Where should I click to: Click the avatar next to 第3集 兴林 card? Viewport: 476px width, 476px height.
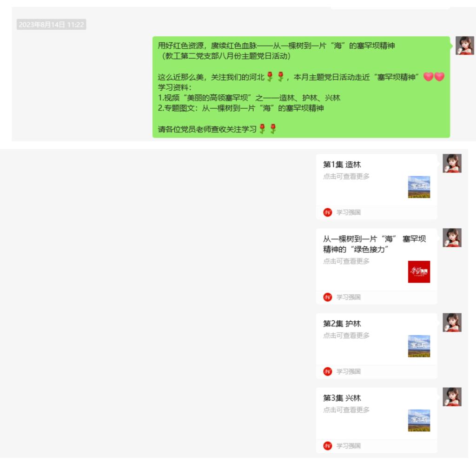click(x=452, y=397)
